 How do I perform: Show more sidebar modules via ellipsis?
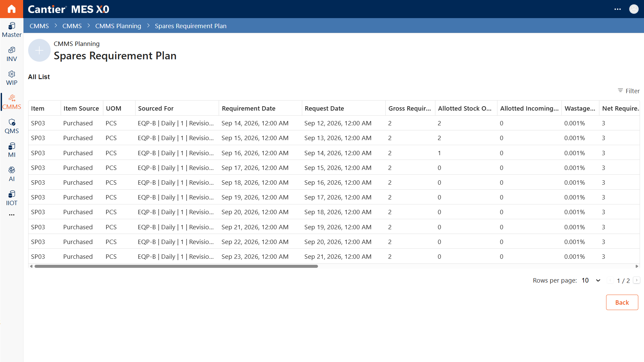12,215
